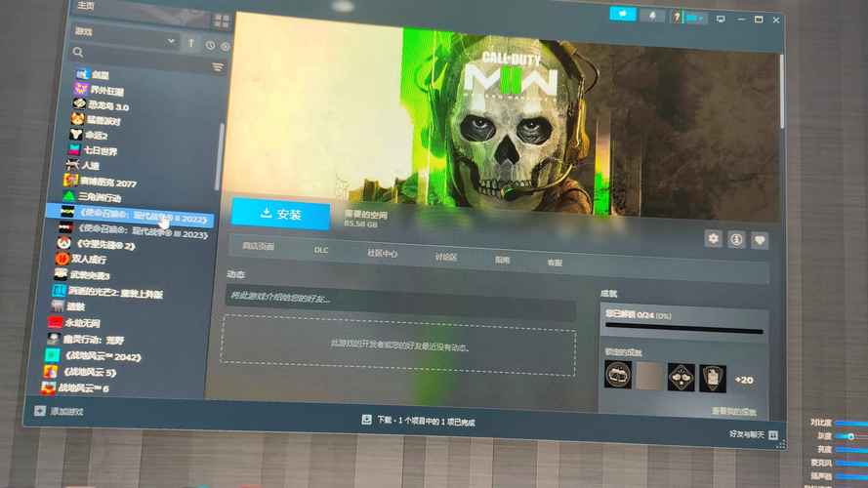
Task: Open 好友与聊天 friends and chat
Action: tap(754, 434)
